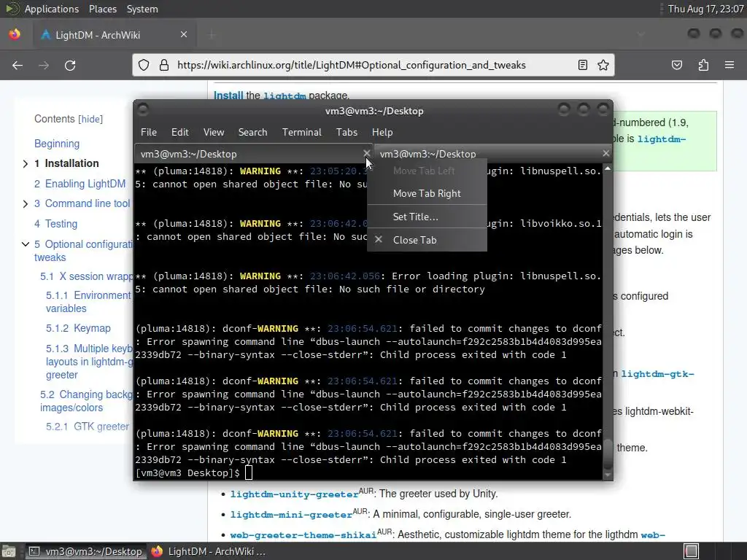
Task: Switch to LightDM - ArchWiki taskbar button
Action: tap(208, 551)
